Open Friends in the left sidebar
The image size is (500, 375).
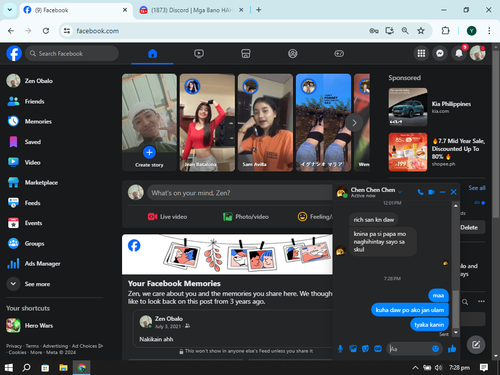(x=55, y=101)
